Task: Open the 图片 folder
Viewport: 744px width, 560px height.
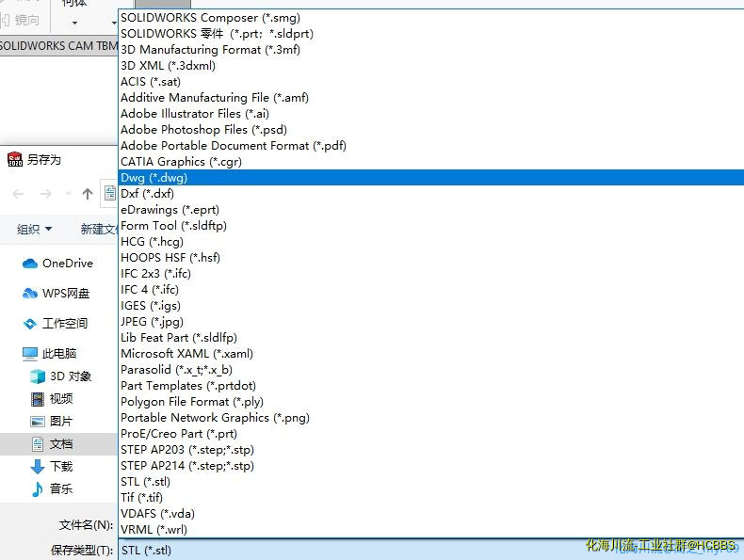Action: point(52,421)
